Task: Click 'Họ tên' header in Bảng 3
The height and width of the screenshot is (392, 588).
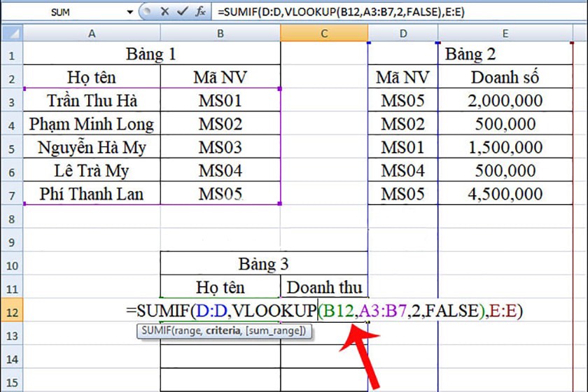Action: 220,287
